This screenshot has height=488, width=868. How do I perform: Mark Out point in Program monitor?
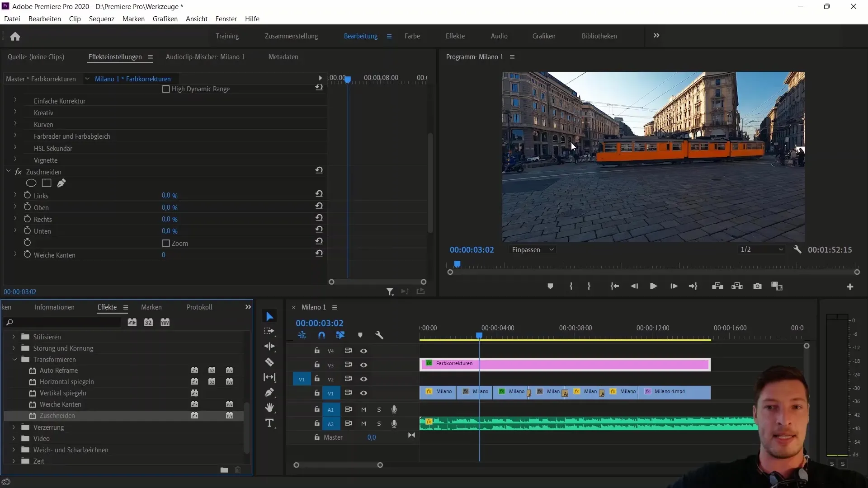(589, 286)
